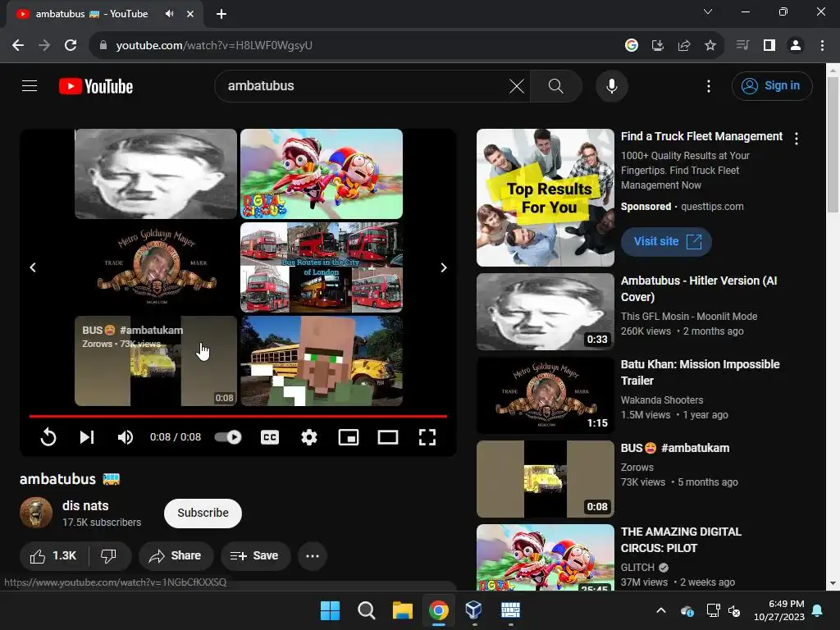840x630 pixels.
Task: Toggle closed captions (CC)
Action: click(x=270, y=437)
